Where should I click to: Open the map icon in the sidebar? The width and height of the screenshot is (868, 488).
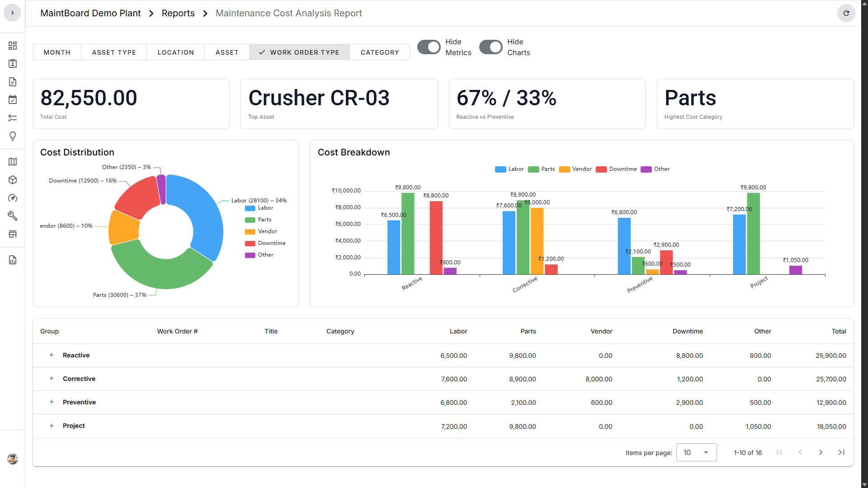13,161
